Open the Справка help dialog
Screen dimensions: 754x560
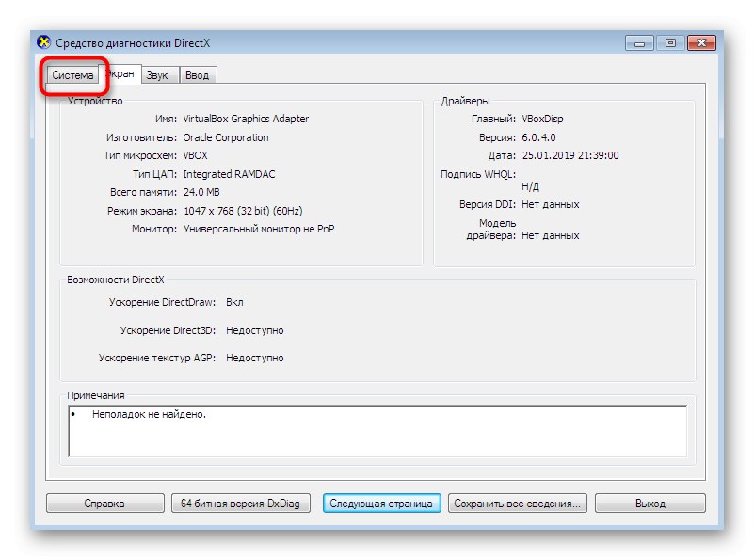click(104, 503)
